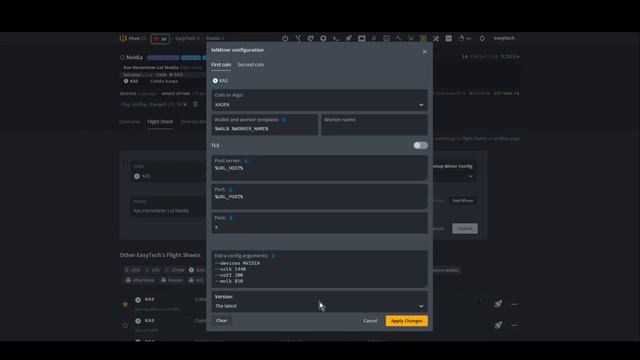
Task: Switch to the First coin tab
Action: [221, 64]
